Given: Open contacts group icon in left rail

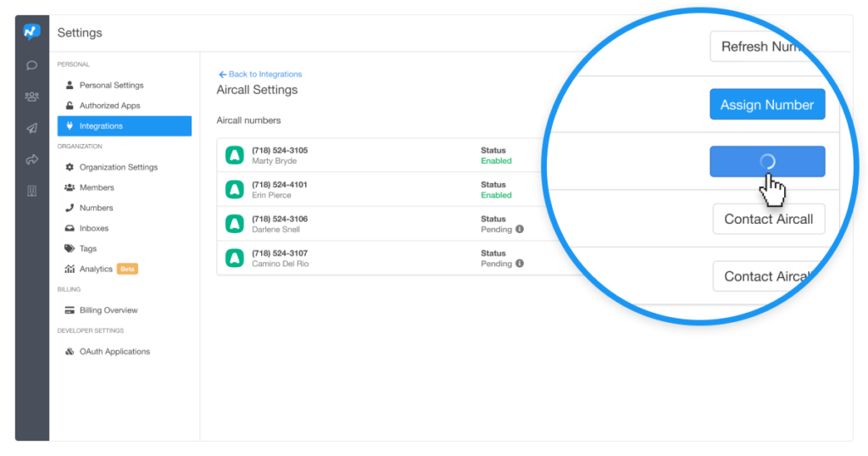Looking at the screenshot, I should coord(31,97).
